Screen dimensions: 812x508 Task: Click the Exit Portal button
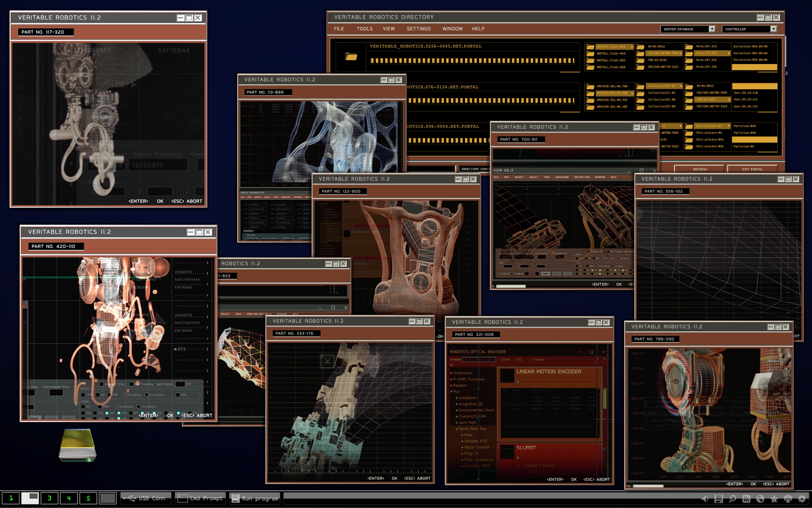(x=752, y=169)
